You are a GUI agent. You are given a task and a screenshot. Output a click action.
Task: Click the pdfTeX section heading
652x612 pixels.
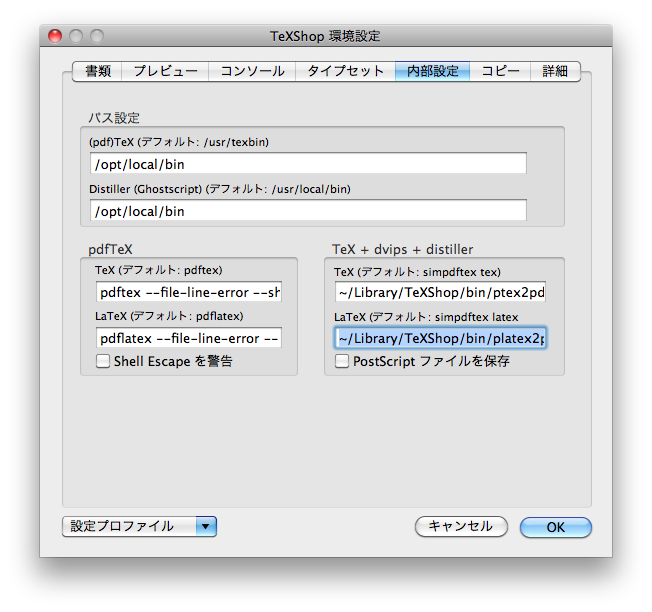tap(110, 249)
